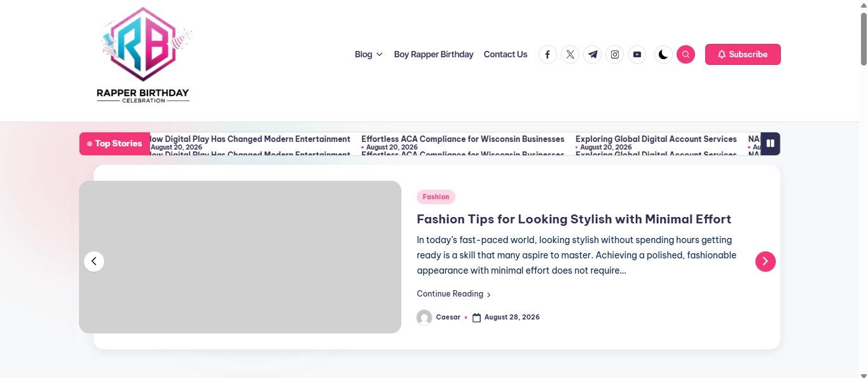This screenshot has width=868, height=378.
Task: Click the scrollbar up arrow
Action: coord(864,5)
